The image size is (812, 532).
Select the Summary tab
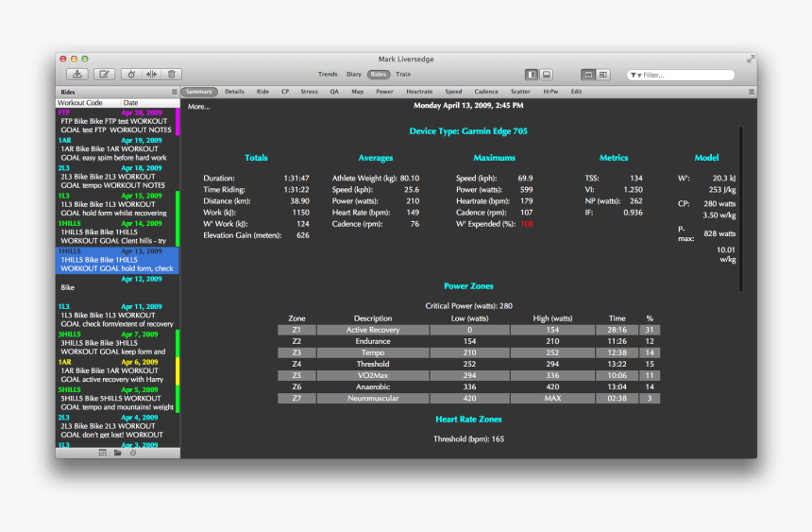coord(199,92)
